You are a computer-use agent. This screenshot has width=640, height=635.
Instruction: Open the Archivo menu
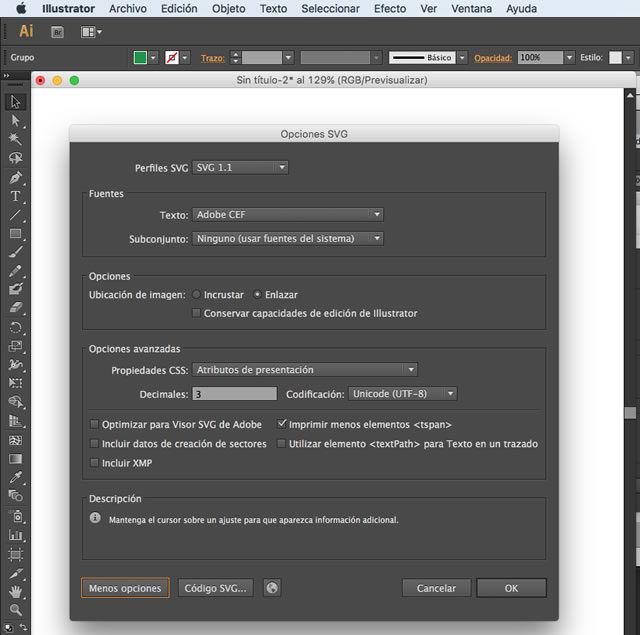(x=128, y=9)
